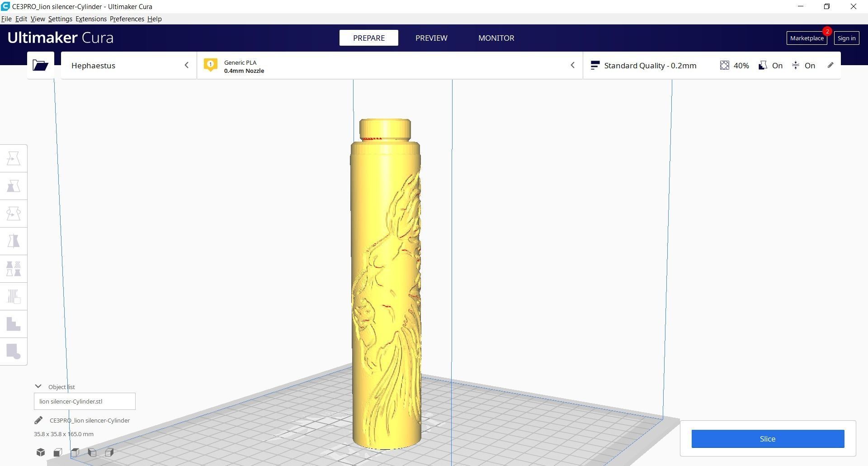This screenshot has width=868, height=466.
Task: Switch to the PREVIEW stage tab
Action: (431, 38)
